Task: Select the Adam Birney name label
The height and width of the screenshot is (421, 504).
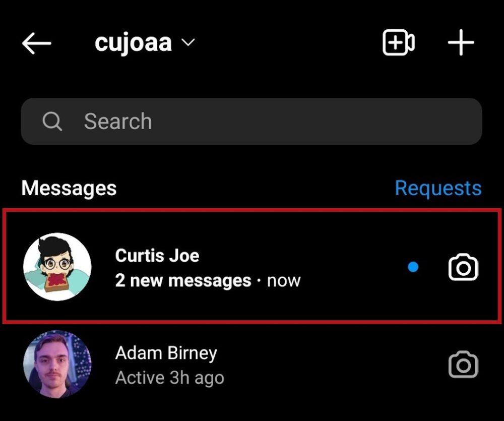Action: click(166, 353)
